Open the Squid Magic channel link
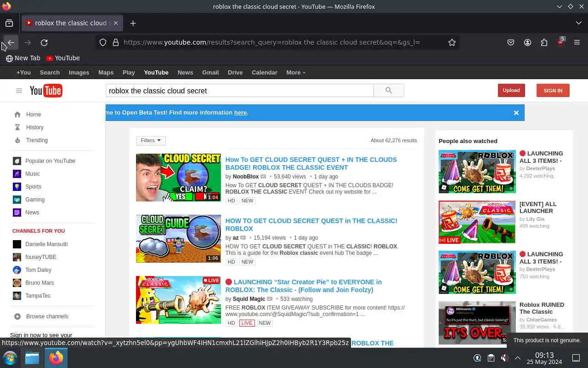Screen dimensions: 588x368 (x=249, y=299)
